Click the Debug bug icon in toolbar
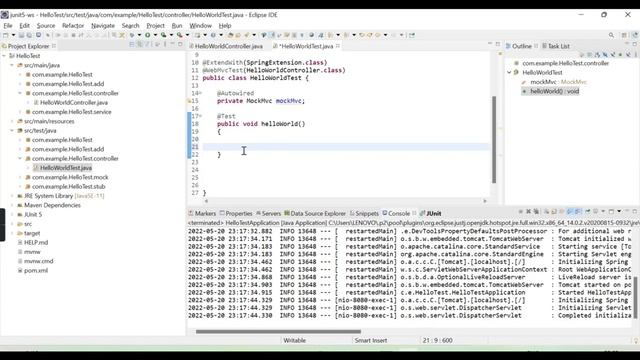Viewport: 640px width, 360px height. coord(132,35)
